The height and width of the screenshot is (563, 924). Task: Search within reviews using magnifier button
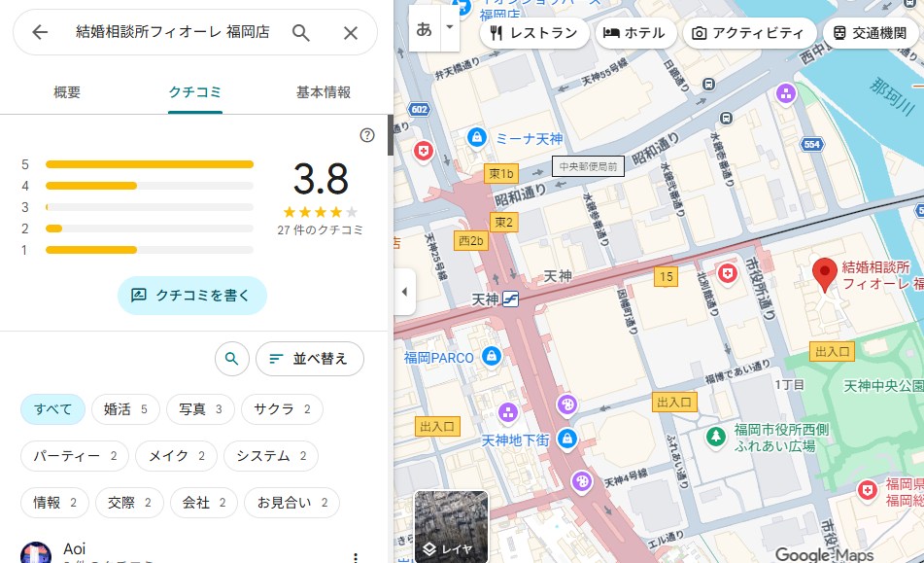pyautogui.click(x=231, y=359)
